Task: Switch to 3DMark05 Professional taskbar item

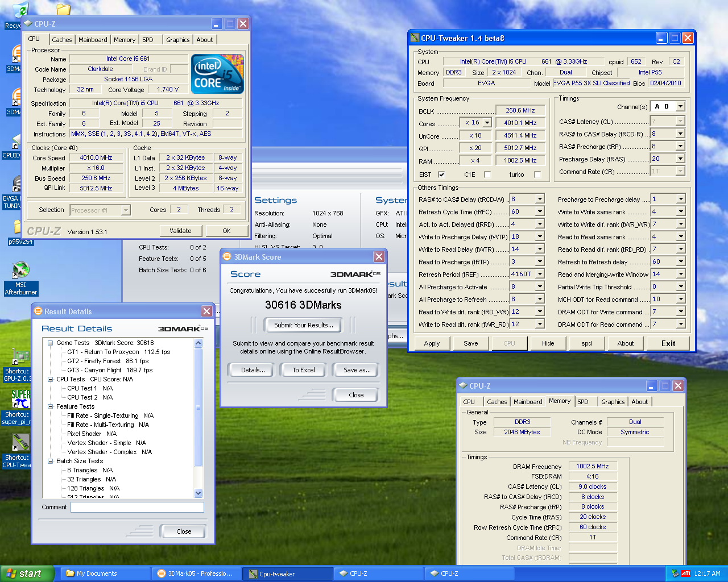Action: tap(196, 573)
